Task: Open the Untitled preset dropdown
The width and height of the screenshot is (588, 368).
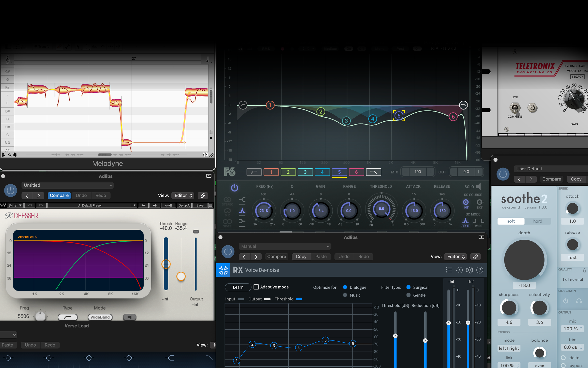Action: (x=68, y=185)
